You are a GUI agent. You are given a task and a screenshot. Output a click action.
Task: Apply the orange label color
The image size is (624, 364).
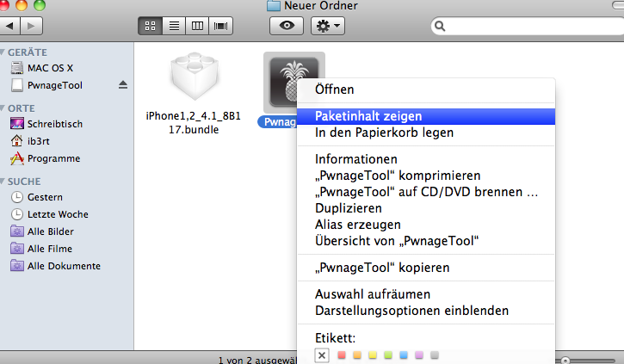click(x=357, y=355)
